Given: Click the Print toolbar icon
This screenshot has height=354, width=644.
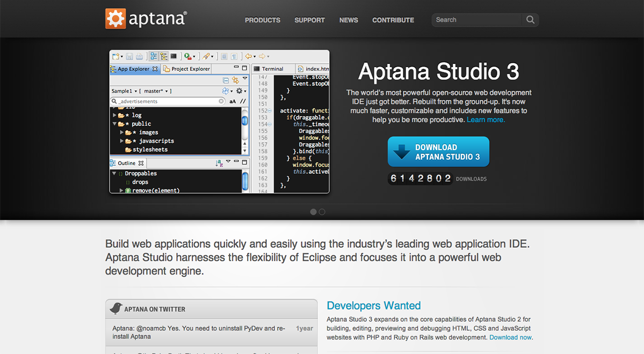Looking at the screenshot, I should click(140, 56).
